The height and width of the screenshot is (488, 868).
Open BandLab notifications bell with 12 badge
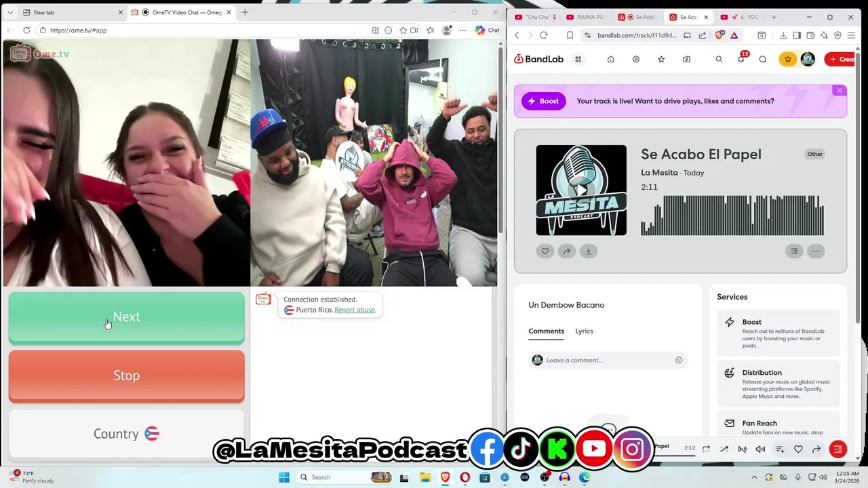pyautogui.click(x=741, y=59)
